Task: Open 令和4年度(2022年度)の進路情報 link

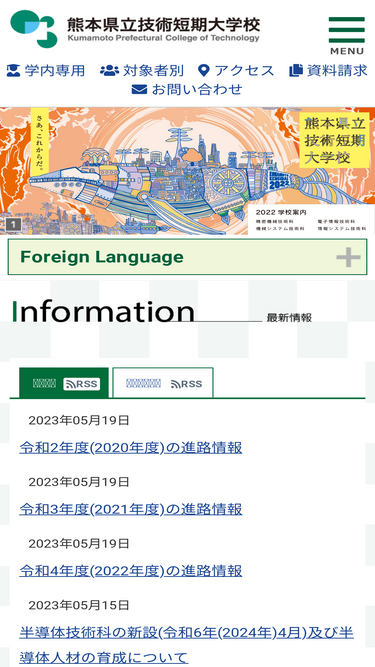Action: [131, 570]
